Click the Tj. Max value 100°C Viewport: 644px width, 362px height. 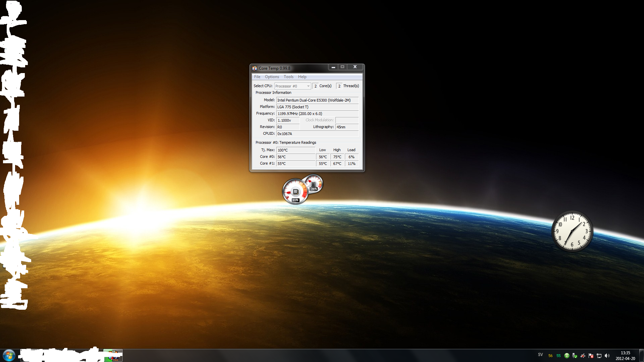(296, 150)
